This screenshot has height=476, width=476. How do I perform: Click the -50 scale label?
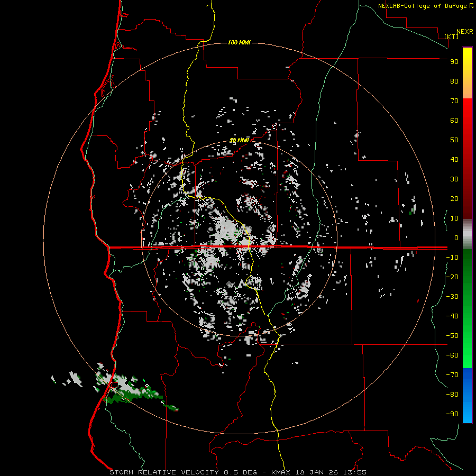(452, 335)
